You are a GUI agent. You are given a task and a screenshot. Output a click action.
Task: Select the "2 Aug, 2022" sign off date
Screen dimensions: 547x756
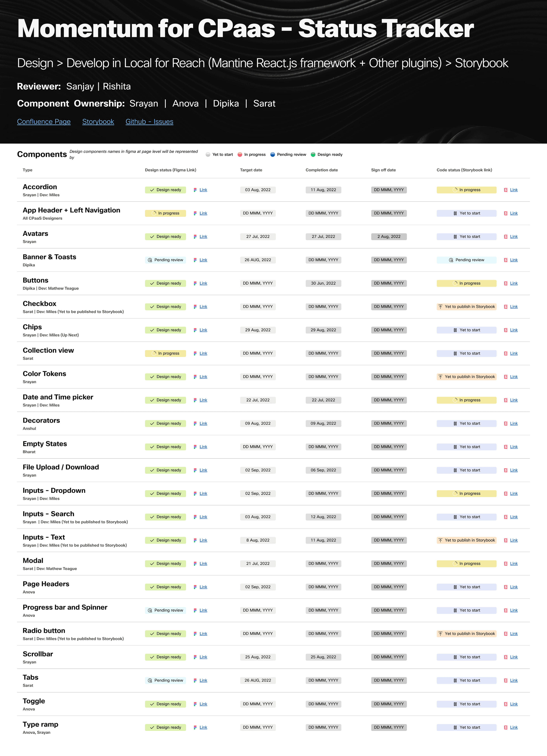[389, 237]
